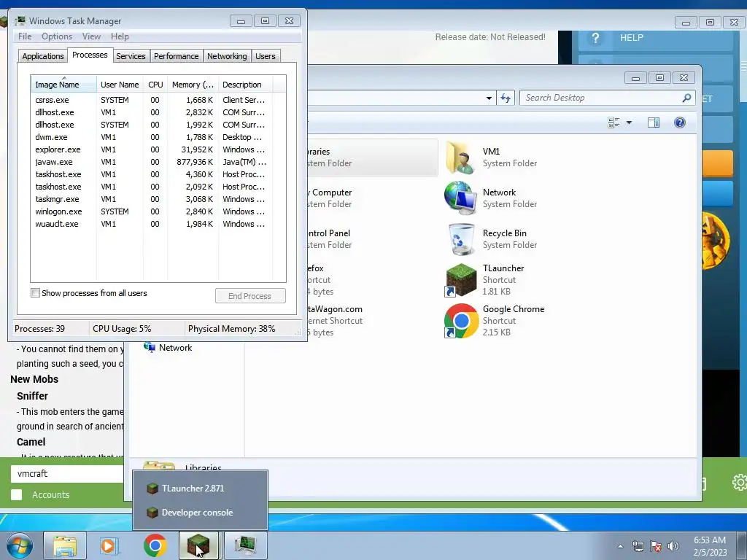Open Task Manager File menu

point(25,36)
